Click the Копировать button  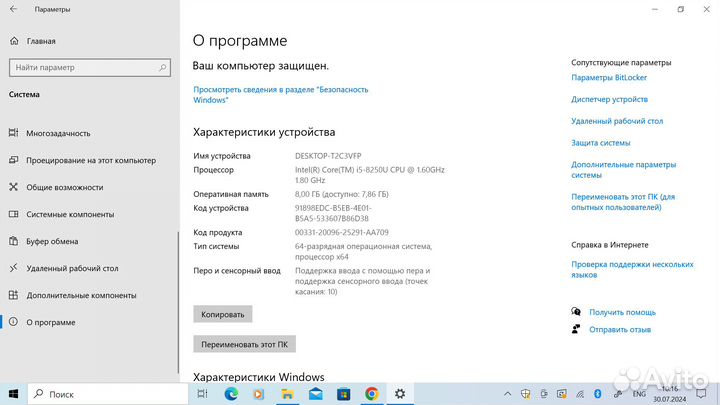pos(223,315)
